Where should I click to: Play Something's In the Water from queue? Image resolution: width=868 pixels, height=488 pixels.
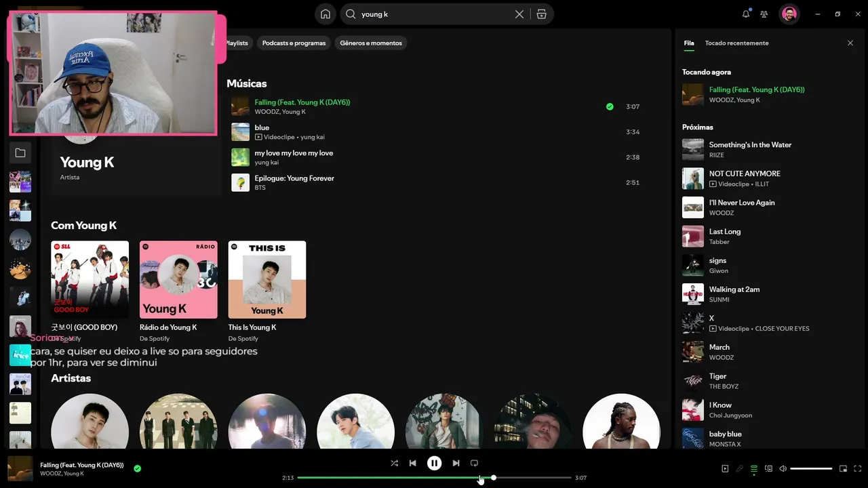[x=768, y=150]
